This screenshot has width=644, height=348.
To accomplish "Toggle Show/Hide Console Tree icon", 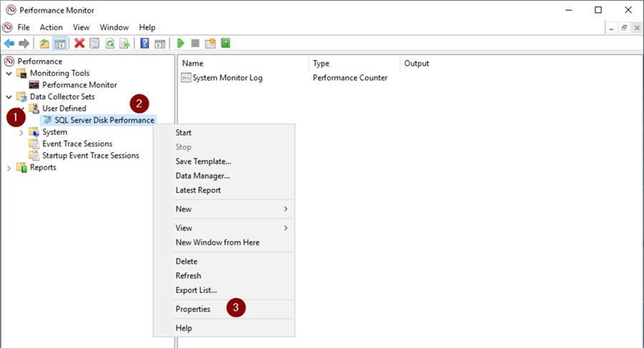I will (60, 43).
